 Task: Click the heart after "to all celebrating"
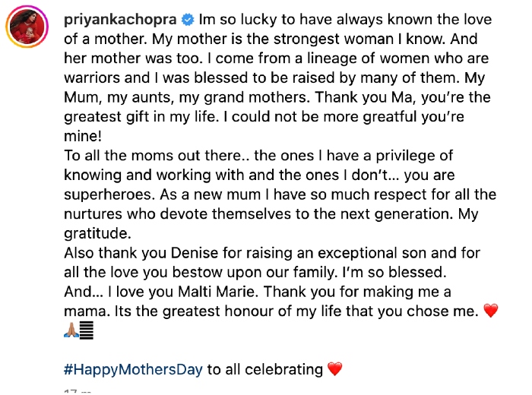click(334, 370)
